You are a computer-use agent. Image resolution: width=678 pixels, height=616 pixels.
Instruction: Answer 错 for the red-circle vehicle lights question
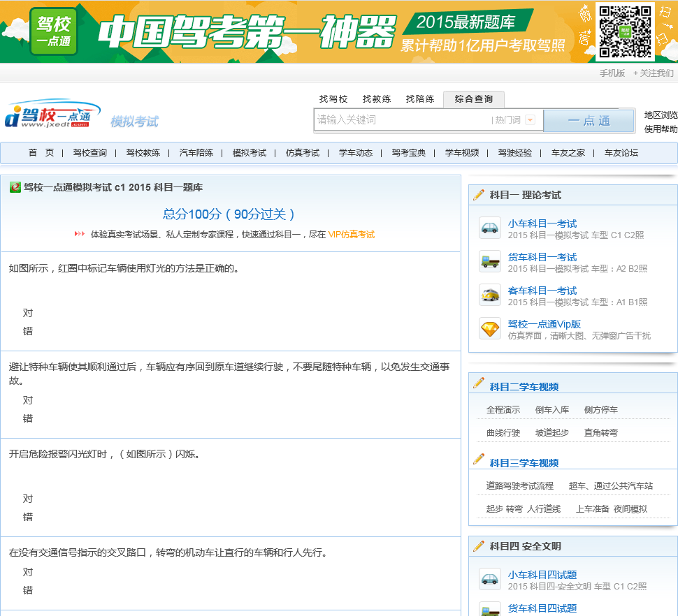click(28, 331)
